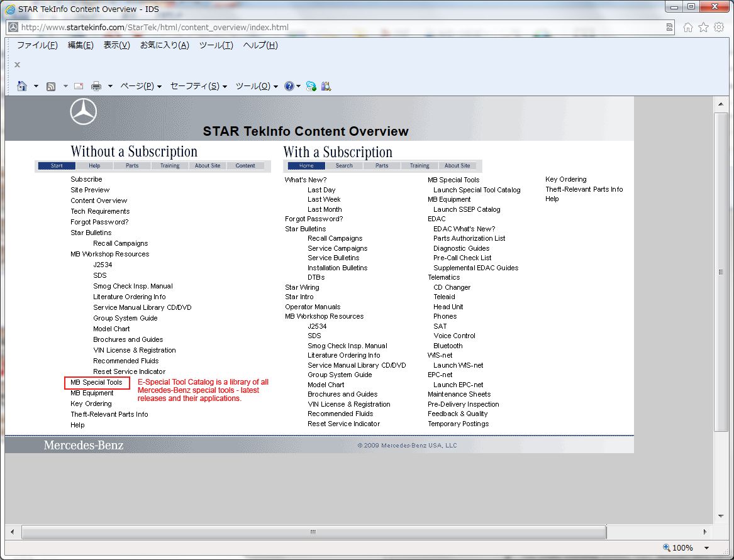Image resolution: width=734 pixels, height=560 pixels.
Task: Select Search tab under With a Subscription
Action: click(x=344, y=166)
